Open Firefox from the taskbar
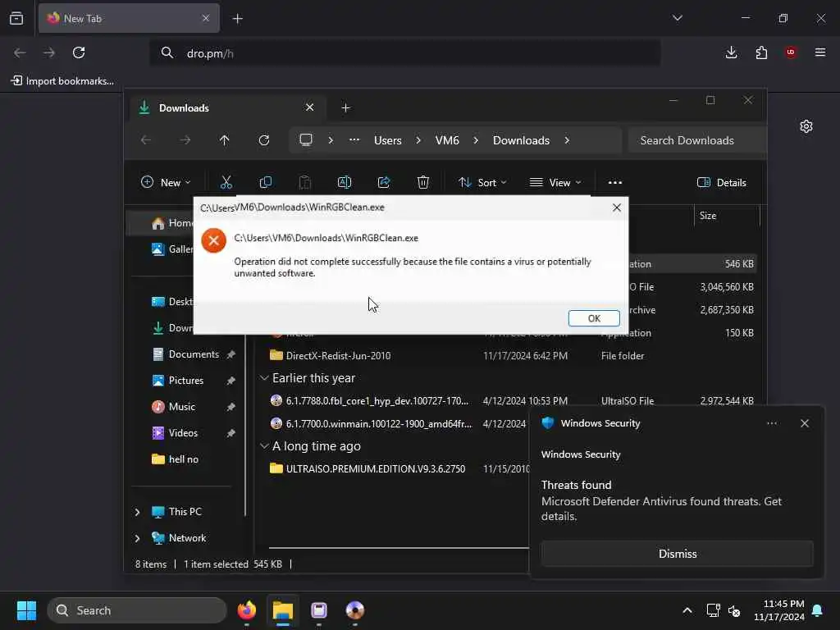This screenshot has width=840, height=630. pyautogui.click(x=247, y=610)
